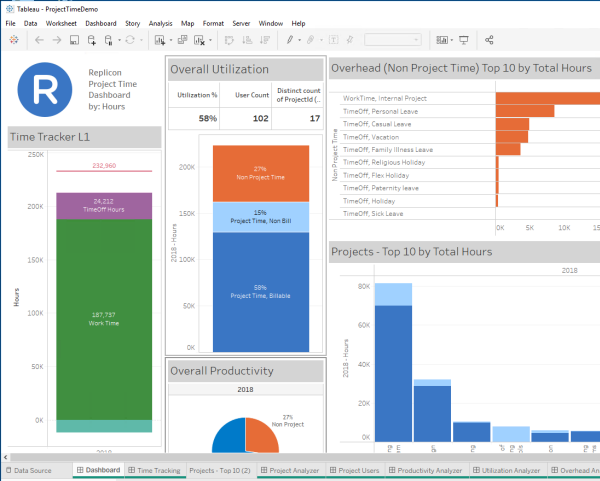This screenshot has width=600, height=481.
Task: Click the new worksheet icon
Action: 160,40
